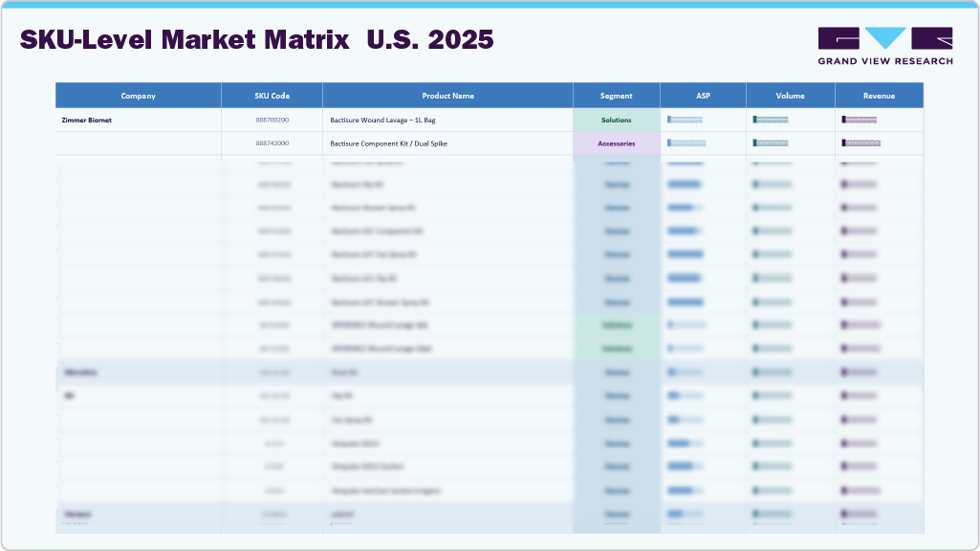
Task: Click SKU code 888700200
Action: 272,121
